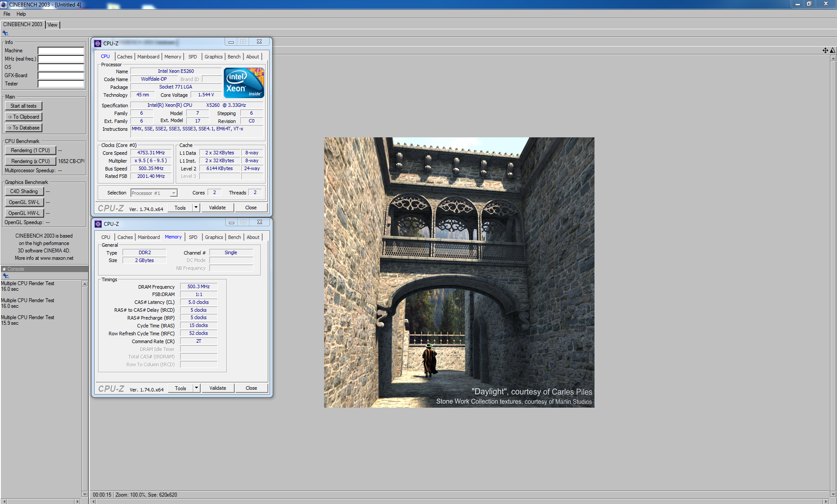Viewport: 837px width, 504px height.
Task: Click the 15.9 sec console result
Action: click(10, 324)
